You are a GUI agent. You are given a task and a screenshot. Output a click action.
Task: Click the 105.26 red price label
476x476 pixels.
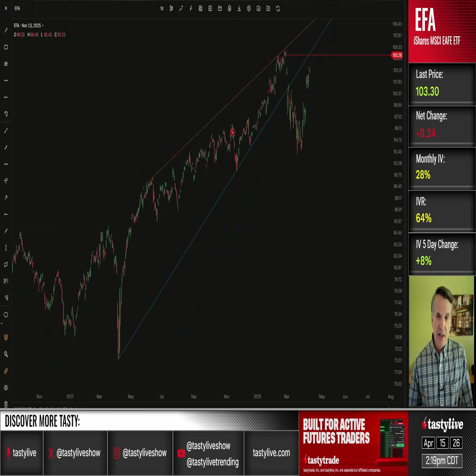(397, 55)
